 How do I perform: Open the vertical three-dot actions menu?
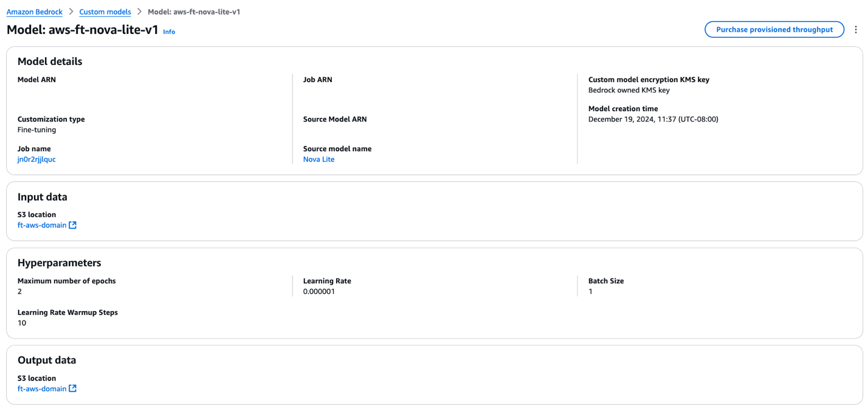coord(856,30)
